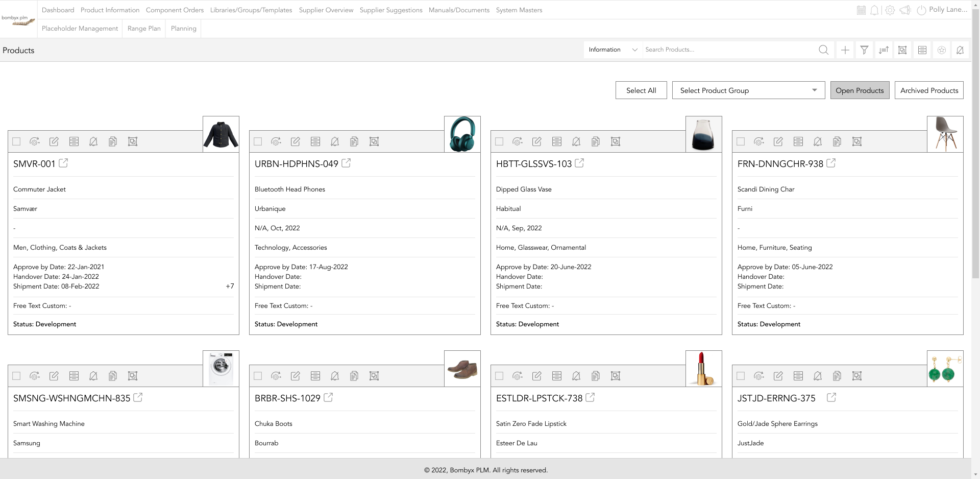Switch to Placeholder Management tab

coord(80,29)
